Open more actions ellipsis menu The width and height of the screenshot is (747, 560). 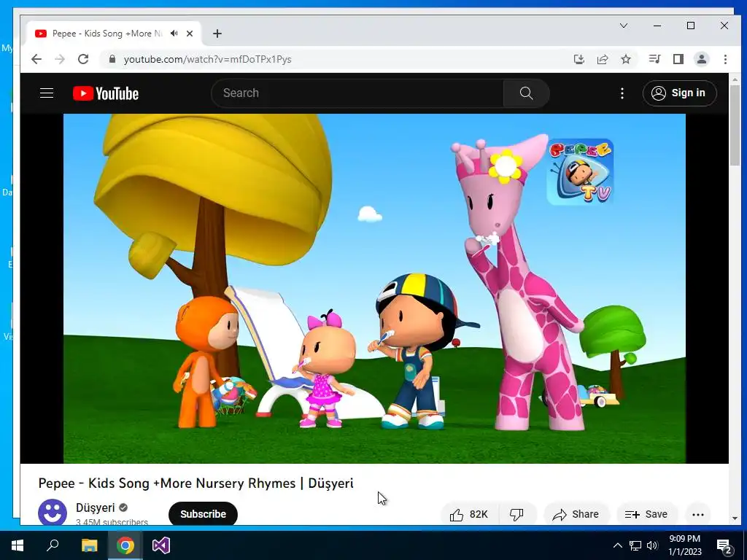click(x=698, y=514)
